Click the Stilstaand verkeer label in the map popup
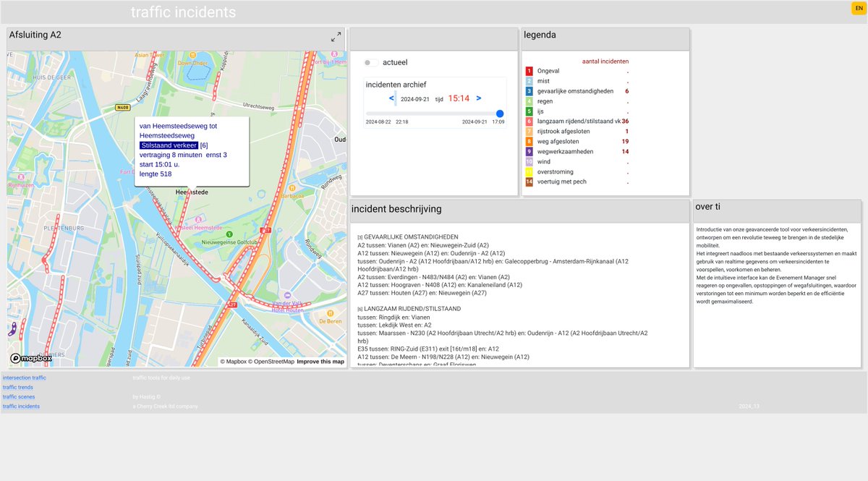 click(x=168, y=145)
